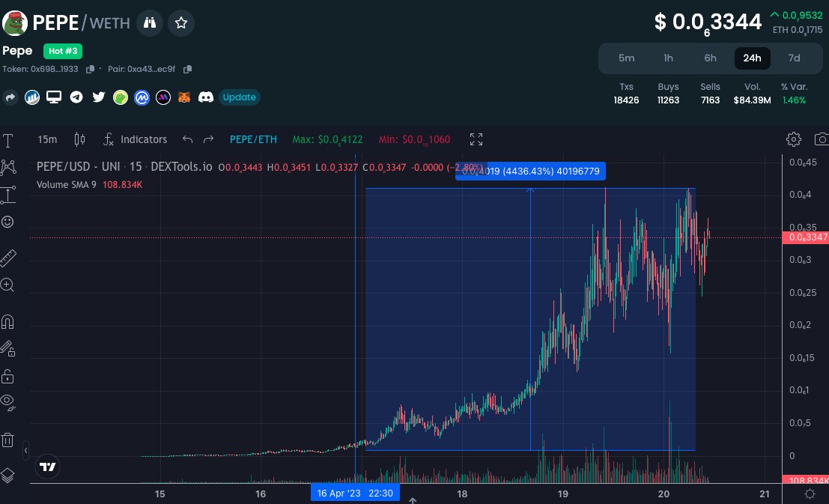Take a chart snapshot with camera icon
Screen dimensions: 829x504
821,139
